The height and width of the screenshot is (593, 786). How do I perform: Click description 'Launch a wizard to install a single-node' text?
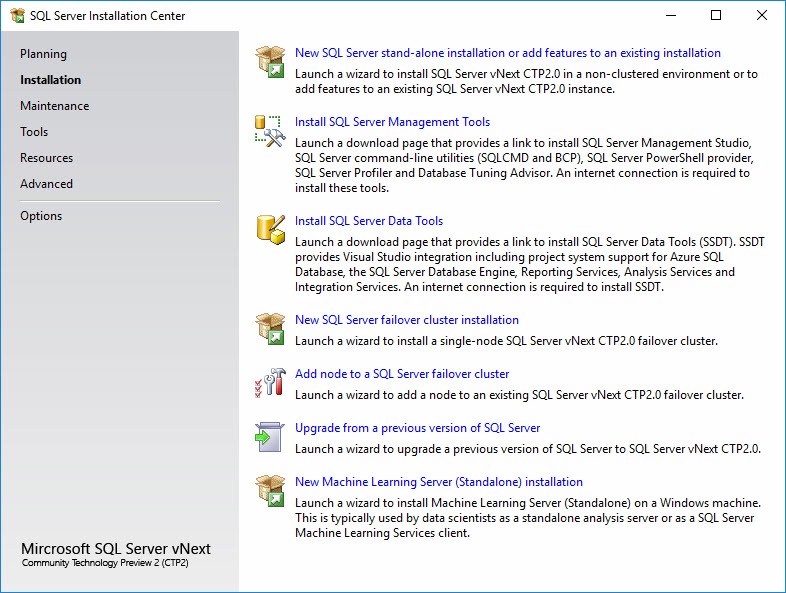(506, 341)
